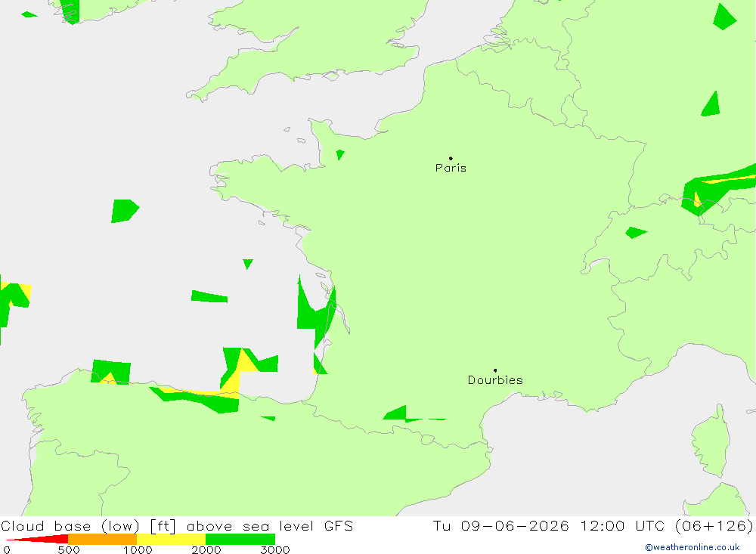Click the weatheronline.co.uk copyright link
This screenshot has width=756, height=554.
tap(692, 547)
